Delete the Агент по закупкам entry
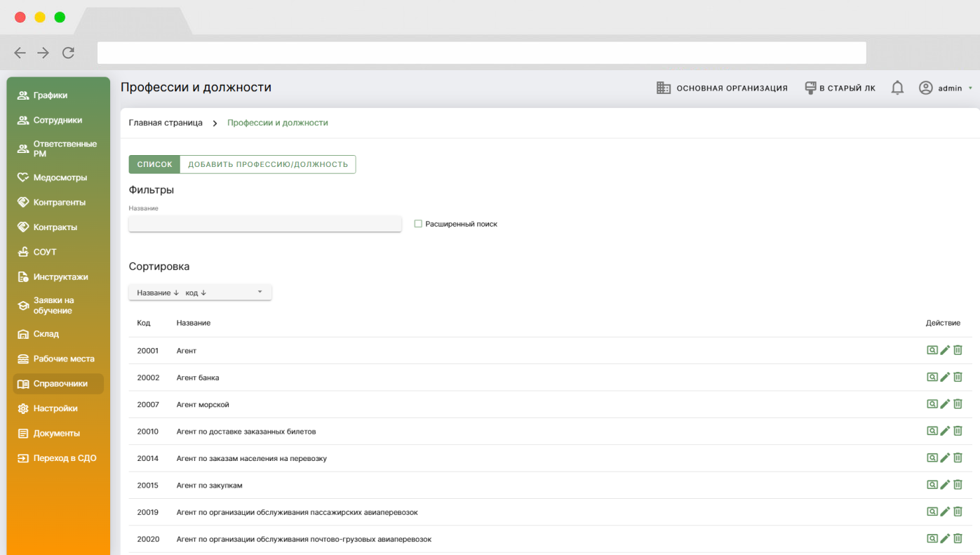980x555 pixels. point(958,485)
